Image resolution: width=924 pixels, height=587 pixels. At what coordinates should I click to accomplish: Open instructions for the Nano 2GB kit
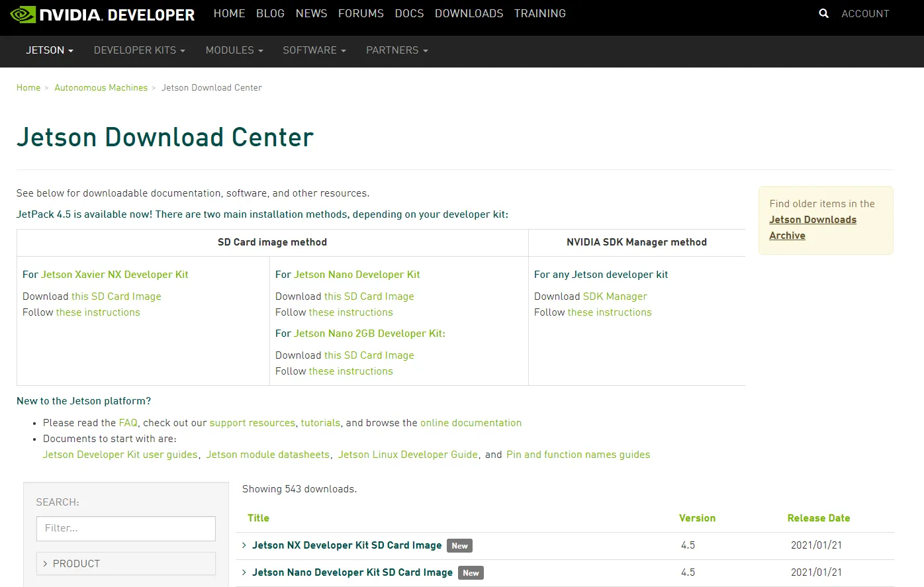[x=351, y=371]
